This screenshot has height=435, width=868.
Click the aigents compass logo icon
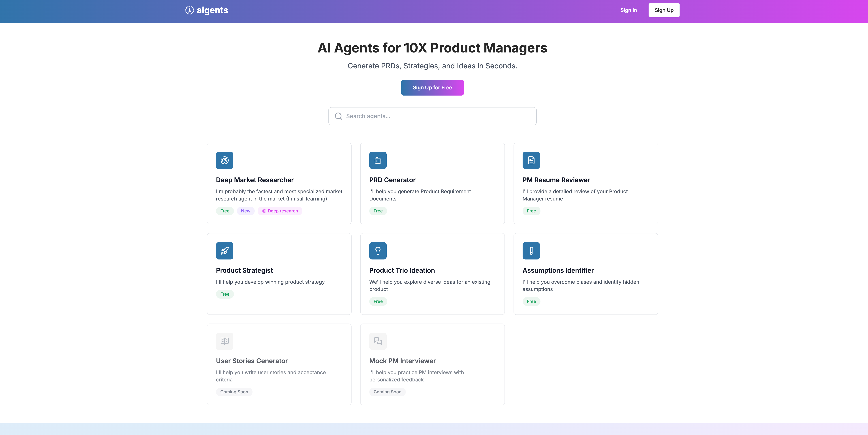[189, 10]
